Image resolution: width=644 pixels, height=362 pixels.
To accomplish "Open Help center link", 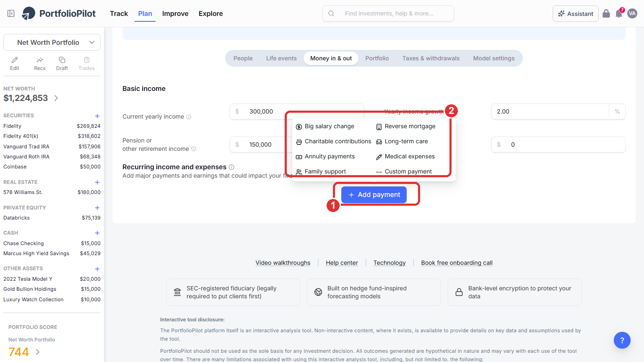I will 342,263.
